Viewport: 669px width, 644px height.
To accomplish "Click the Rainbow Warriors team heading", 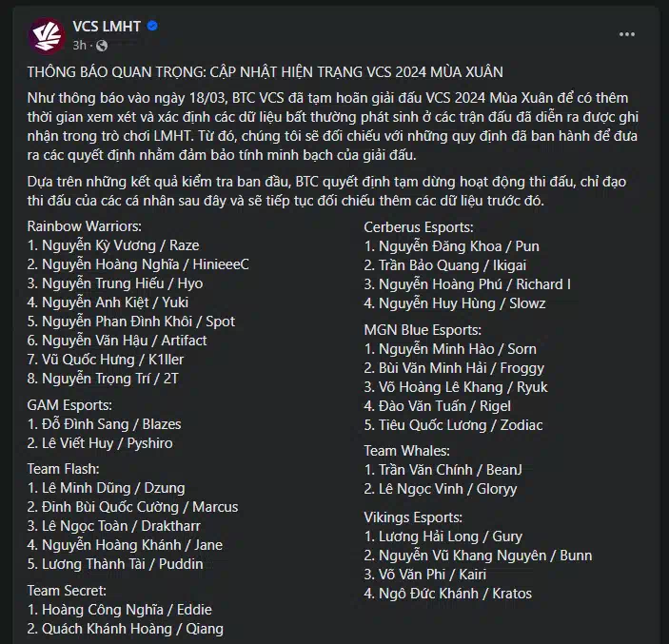I will click(84, 226).
